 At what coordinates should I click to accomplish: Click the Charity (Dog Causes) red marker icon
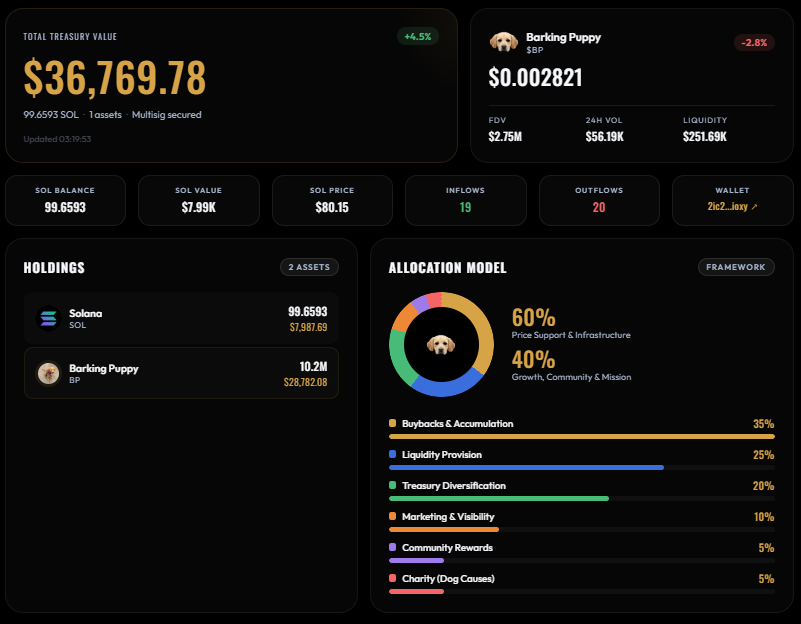point(392,578)
